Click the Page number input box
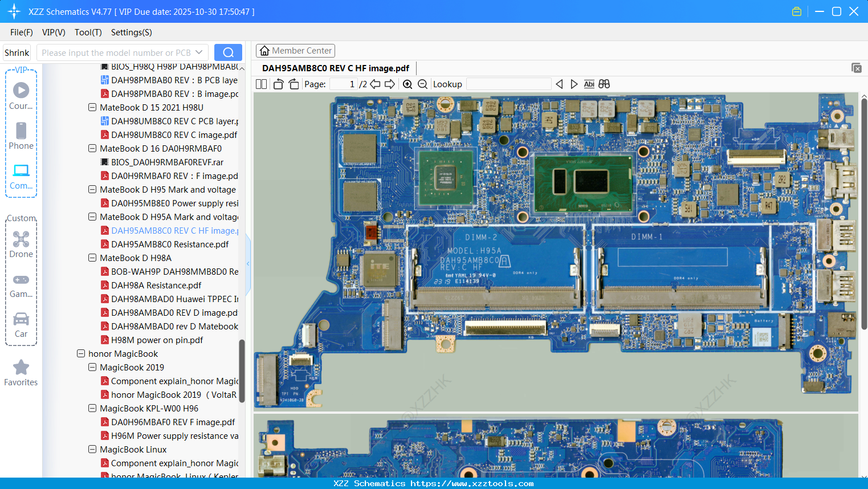Image resolution: width=868 pixels, height=489 pixels. tap(343, 84)
